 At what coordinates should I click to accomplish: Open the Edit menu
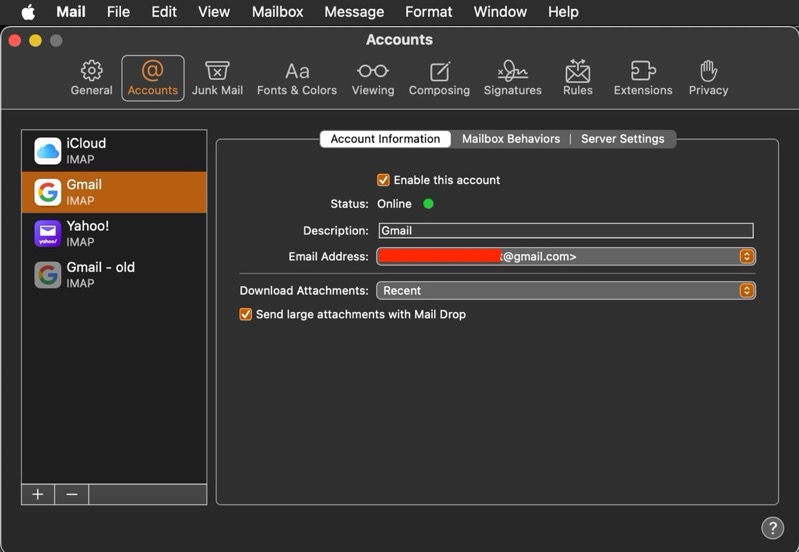click(x=164, y=12)
